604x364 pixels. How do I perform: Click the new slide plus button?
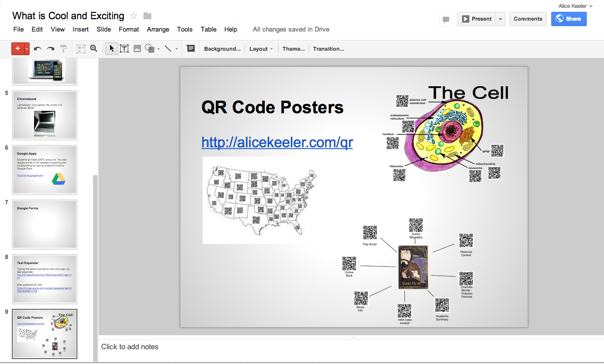click(x=16, y=48)
